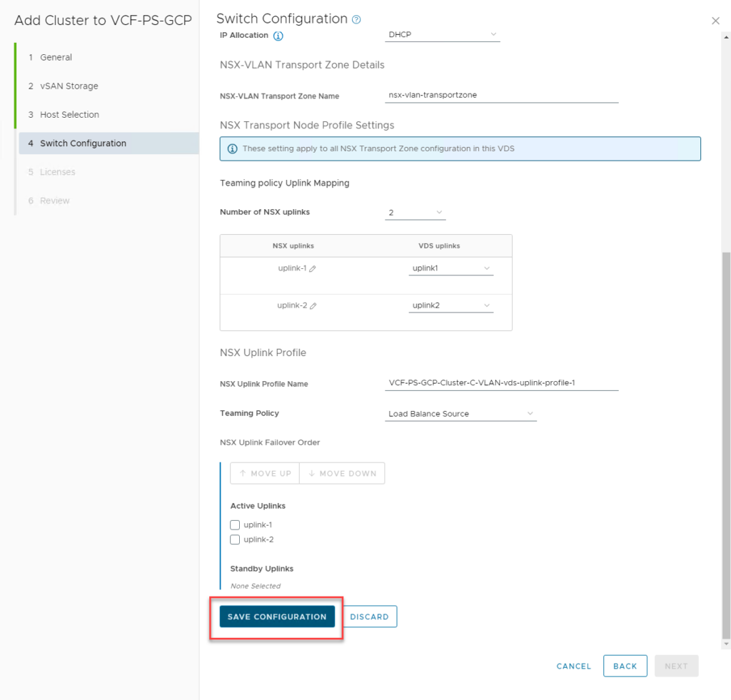Click the edit pencil beside uplink-2
This screenshot has height=700, width=731.
pyautogui.click(x=313, y=306)
